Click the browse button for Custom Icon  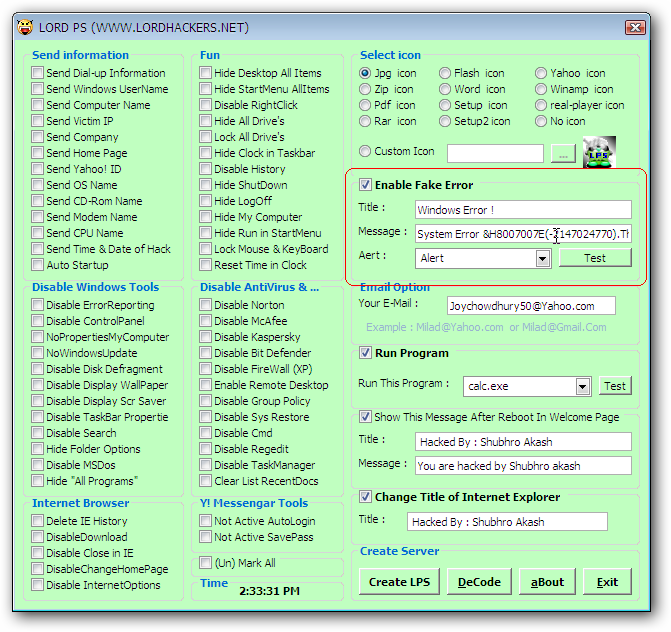[x=564, y=154]
